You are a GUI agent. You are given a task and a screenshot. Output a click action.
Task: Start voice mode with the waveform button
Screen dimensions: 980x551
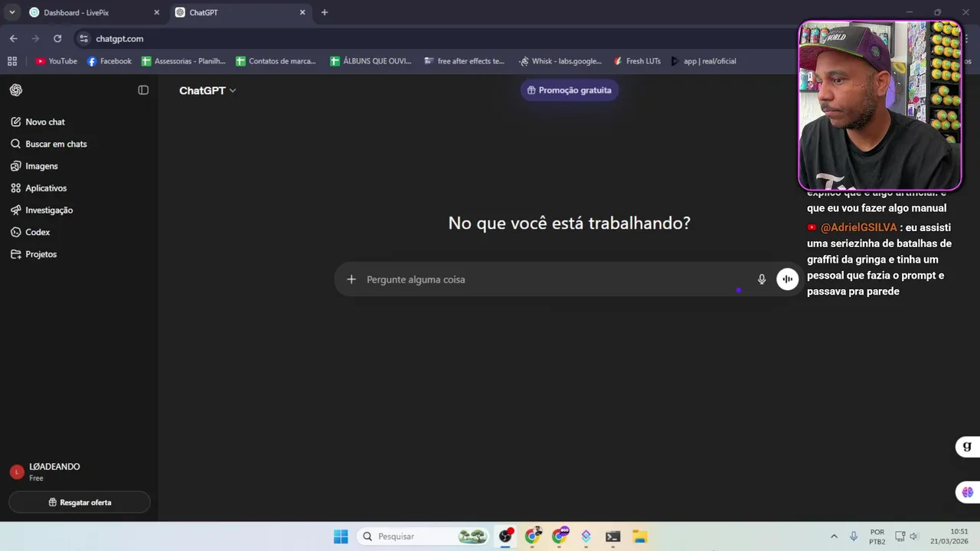(x=787, y=279)
